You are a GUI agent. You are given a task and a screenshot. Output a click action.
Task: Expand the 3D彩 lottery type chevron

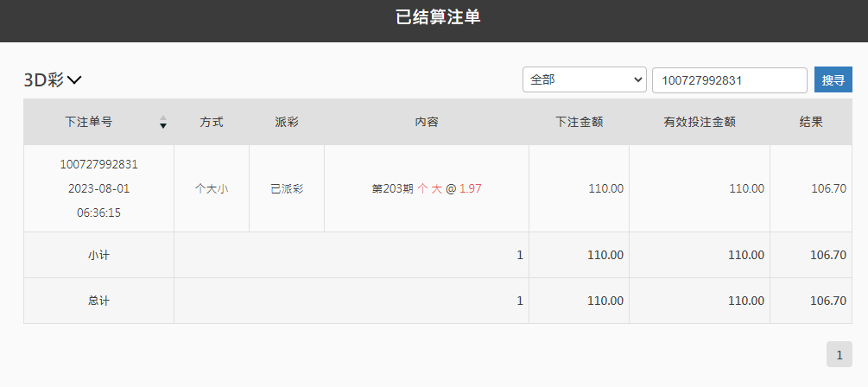point(74,80)
